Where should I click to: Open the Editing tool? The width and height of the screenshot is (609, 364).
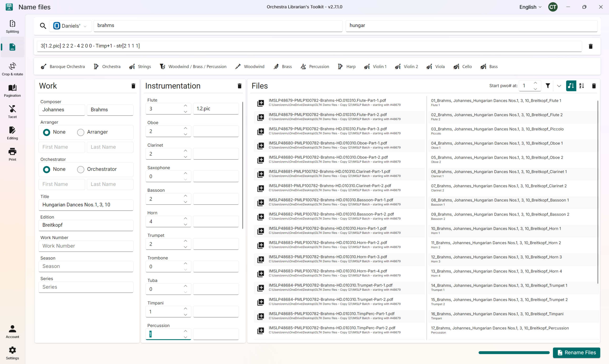pyautogui.click(x=12, y=133)
